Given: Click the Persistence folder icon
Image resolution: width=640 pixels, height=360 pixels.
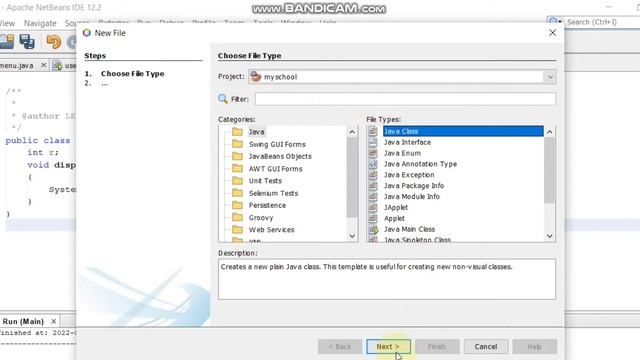Looking at the screenshot, I should pyautogui.click(x=237, y=205).
